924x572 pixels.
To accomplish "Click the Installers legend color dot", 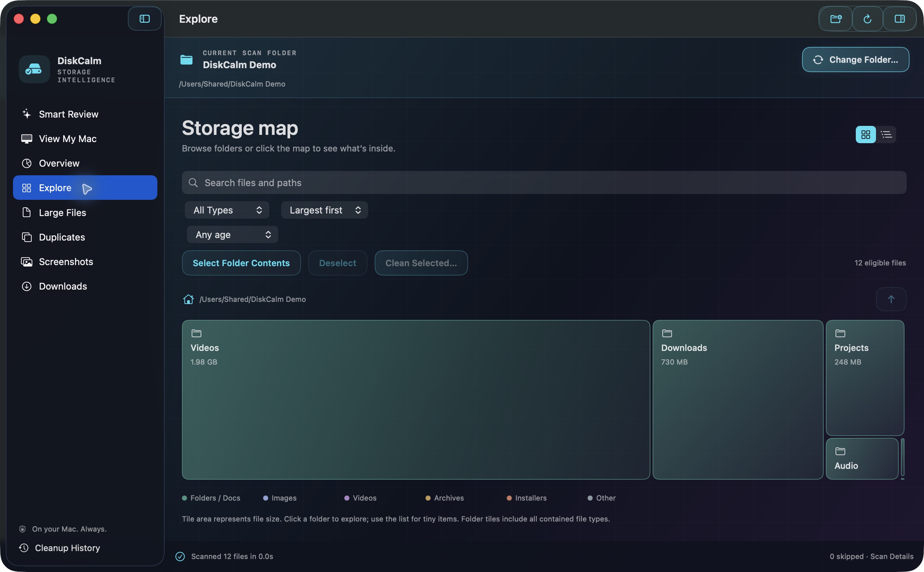I will [509, 498].
